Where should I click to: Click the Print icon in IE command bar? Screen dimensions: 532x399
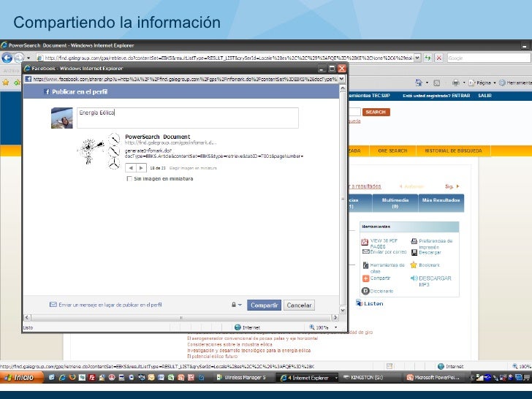click(x=456, y=83)
